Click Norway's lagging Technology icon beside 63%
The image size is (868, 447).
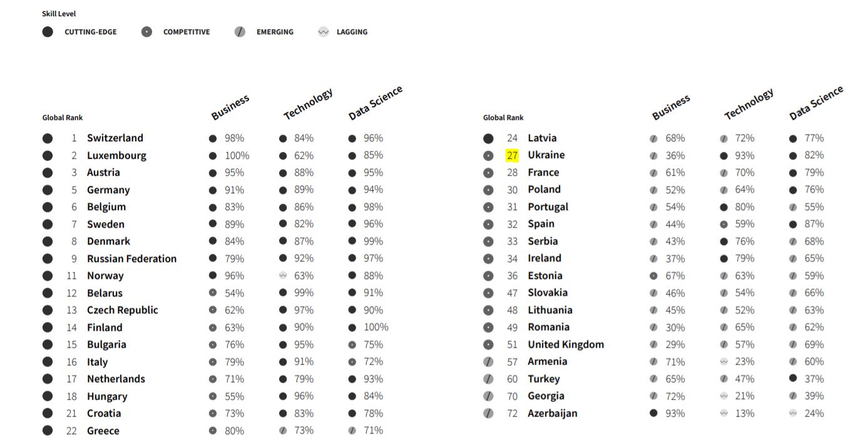point(283,276)
